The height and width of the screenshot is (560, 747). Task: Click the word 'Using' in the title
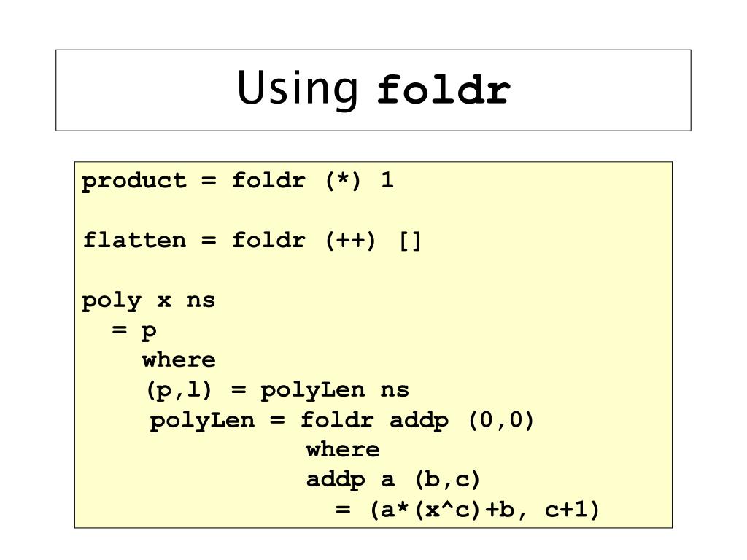[x=298, y=90]
